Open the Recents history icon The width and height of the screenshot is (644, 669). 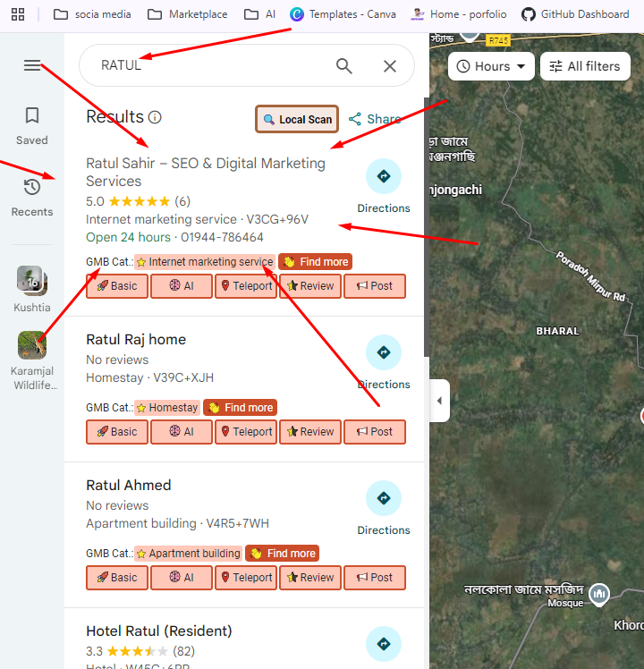(x=32, y=187)
